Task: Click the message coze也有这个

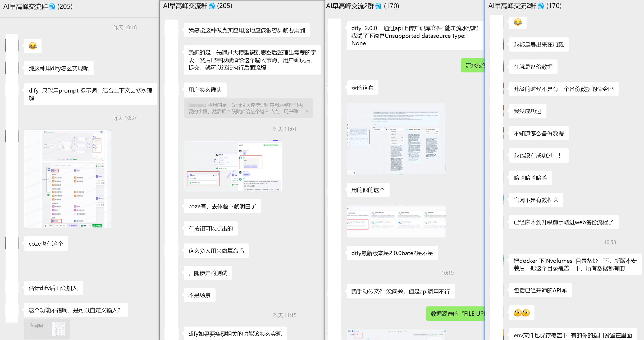Action: click(x=46, y=243)
